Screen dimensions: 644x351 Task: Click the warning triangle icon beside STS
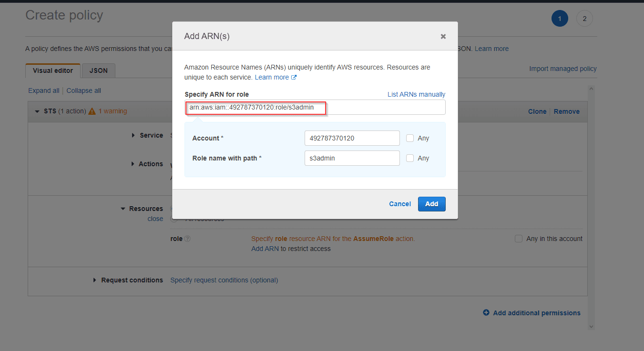[x=92, y=111]
